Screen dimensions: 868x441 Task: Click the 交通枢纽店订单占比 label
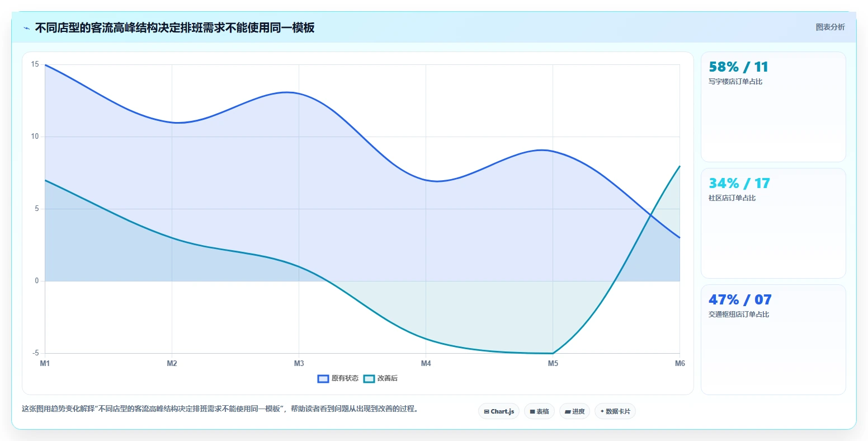[x=739, y=315]
